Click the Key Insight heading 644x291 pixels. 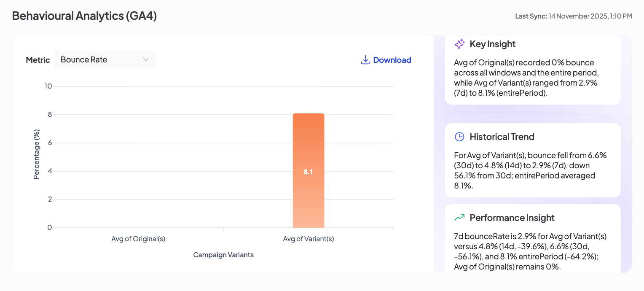pos(492,44)
